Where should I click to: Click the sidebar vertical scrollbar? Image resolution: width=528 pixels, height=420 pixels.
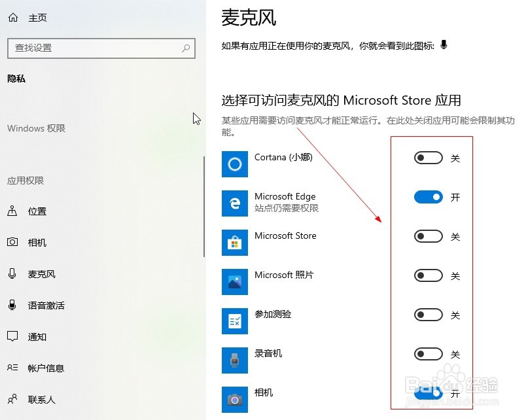pos(204,207)
